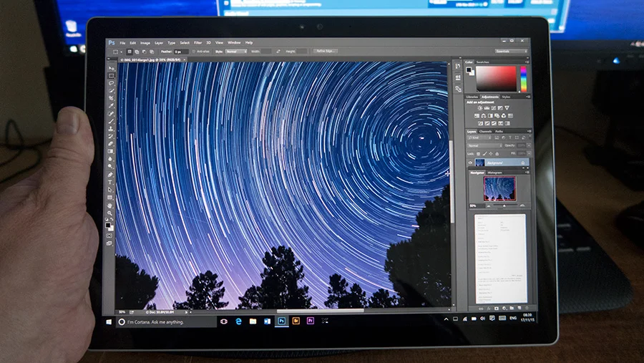Image resolution: width=644 pixels, height=363 pixels.
Task: Open Microsoft Edge from taskbar
Action: point(238,321)
